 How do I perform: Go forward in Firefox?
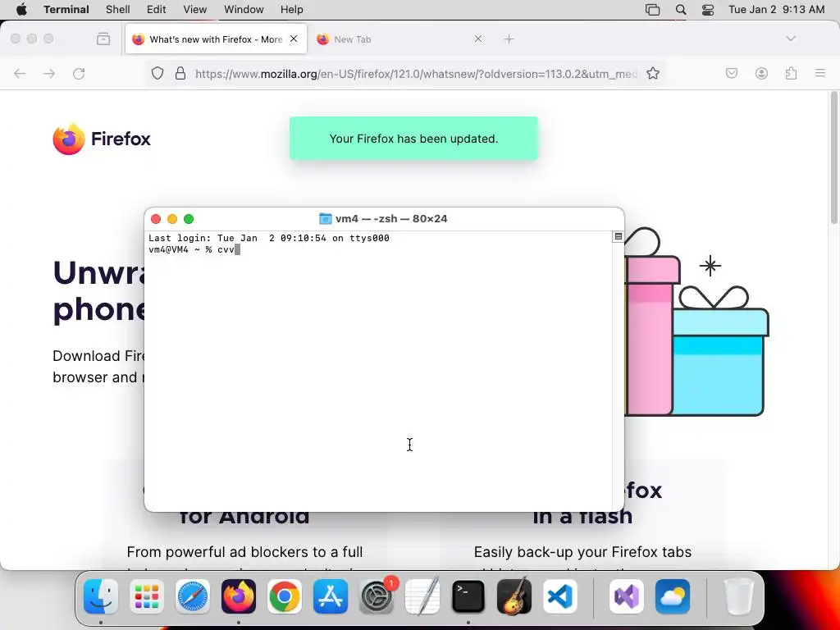coord(49,73)
